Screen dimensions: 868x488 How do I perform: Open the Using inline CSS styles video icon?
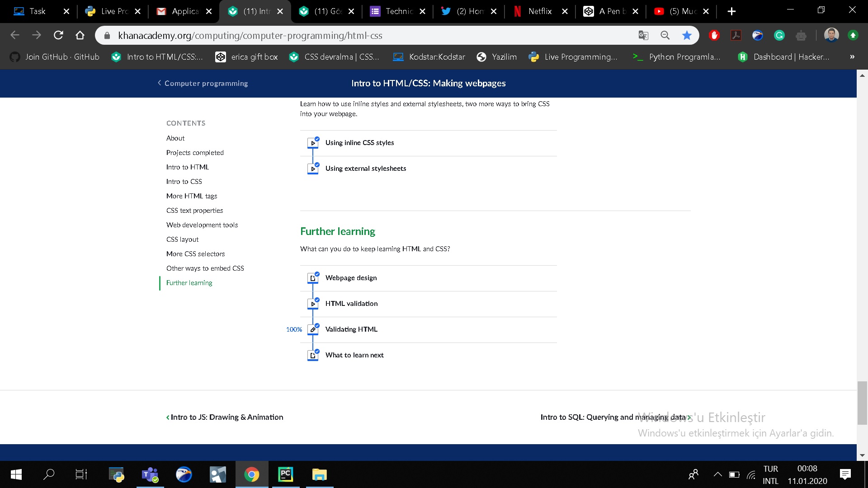coord(313,143)
